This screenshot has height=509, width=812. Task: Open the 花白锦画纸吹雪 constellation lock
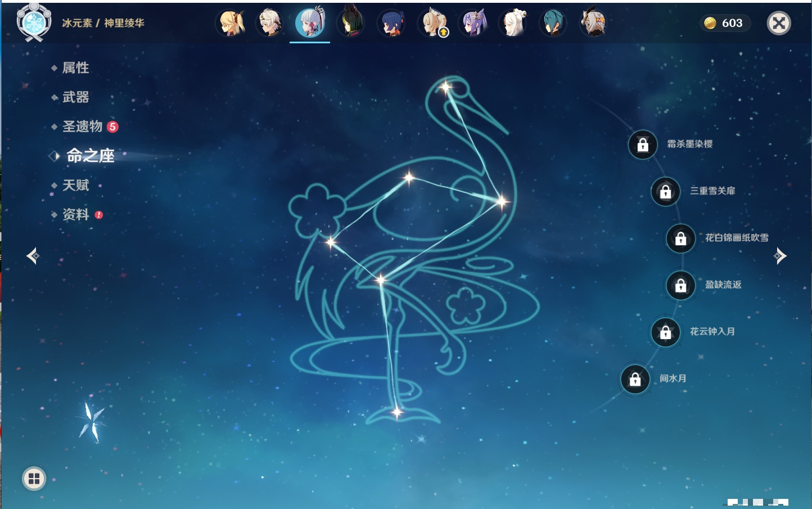680,238
